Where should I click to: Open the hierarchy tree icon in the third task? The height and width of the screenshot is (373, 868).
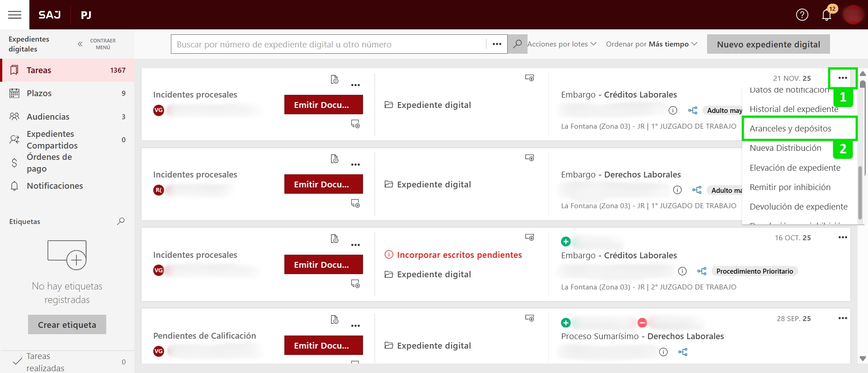click(702, 271)
